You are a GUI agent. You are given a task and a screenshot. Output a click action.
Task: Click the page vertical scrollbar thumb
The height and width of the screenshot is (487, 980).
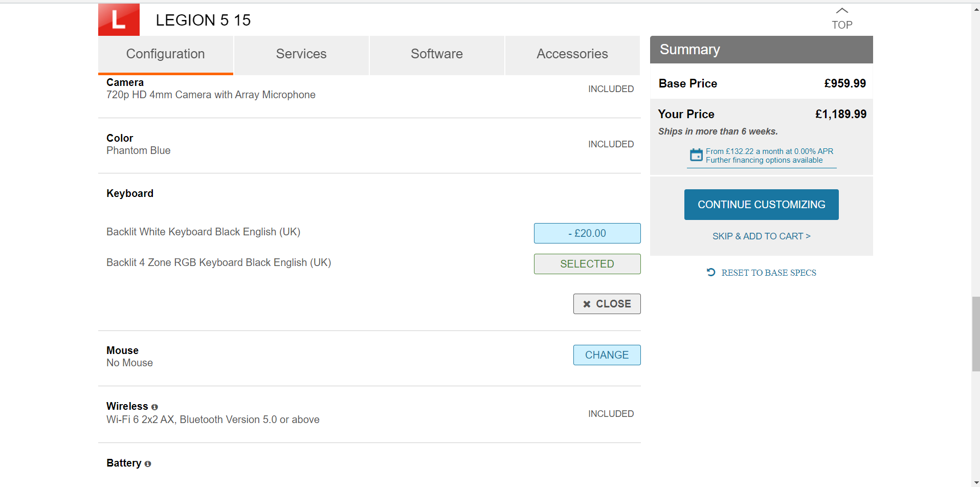(976, 334)
